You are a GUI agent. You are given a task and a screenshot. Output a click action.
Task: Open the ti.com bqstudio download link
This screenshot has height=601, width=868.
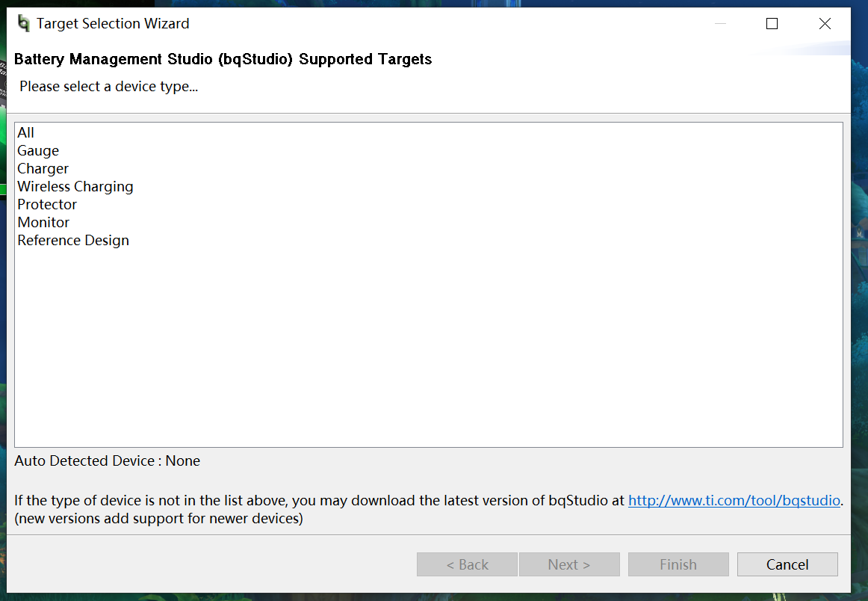point(734,501)
